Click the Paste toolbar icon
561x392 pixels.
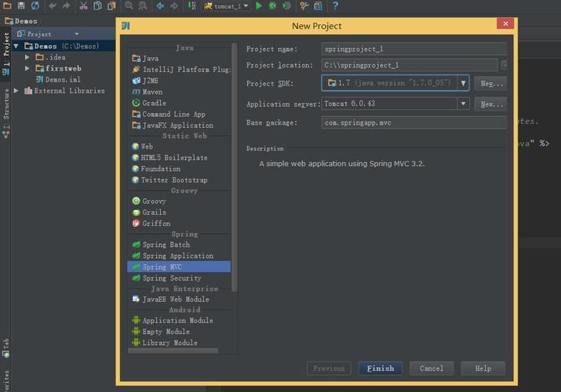tap(111, 5)
